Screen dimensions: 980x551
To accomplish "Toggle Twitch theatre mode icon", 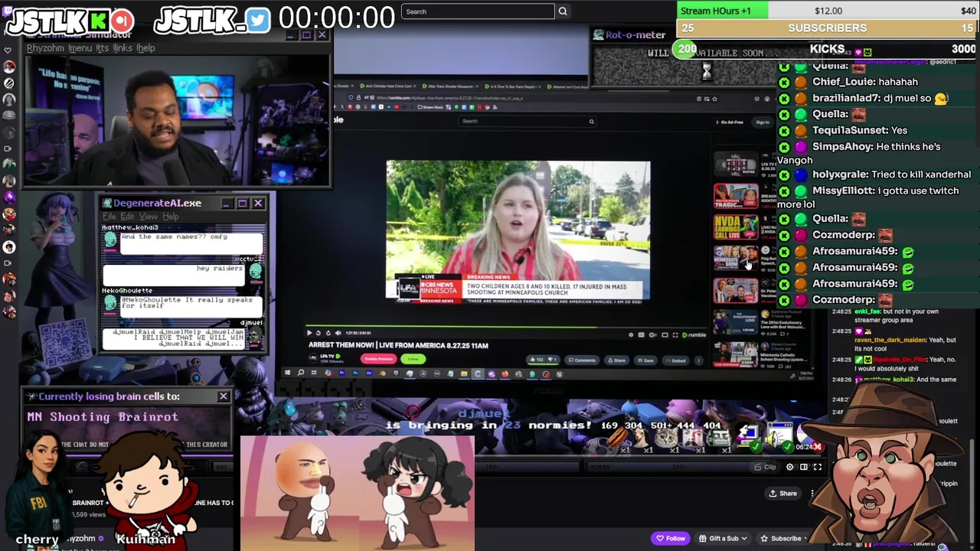I will click(x=804, y=467).
